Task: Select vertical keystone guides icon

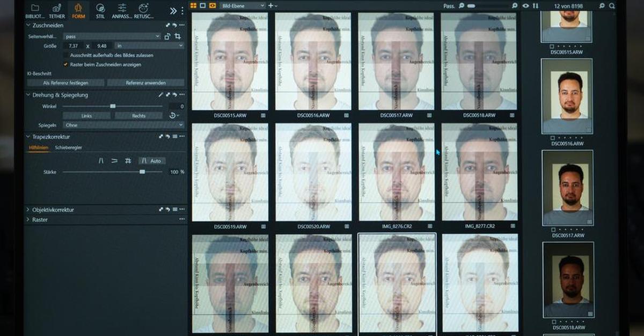Action: (101, 161)
